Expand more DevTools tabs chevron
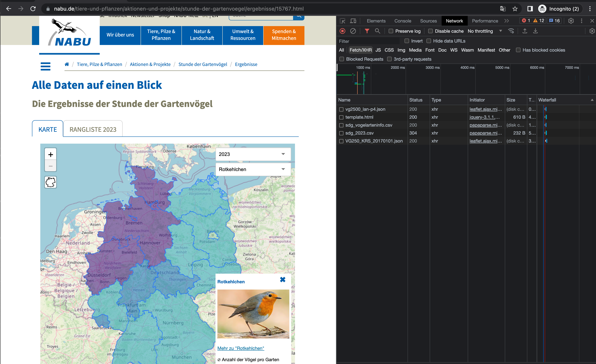This screenshot has width=596, height=364. coord(507,21)
